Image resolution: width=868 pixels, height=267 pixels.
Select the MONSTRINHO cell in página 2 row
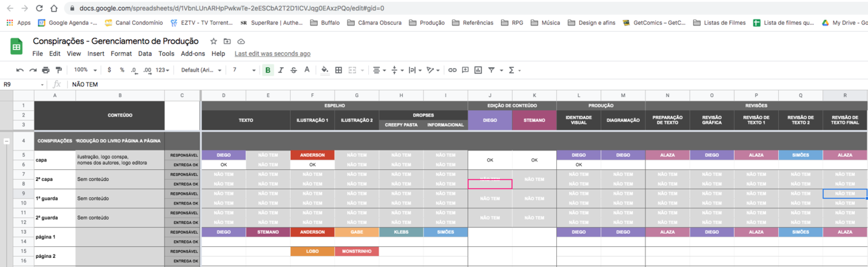pyautogui.click(x=357, y=251)
